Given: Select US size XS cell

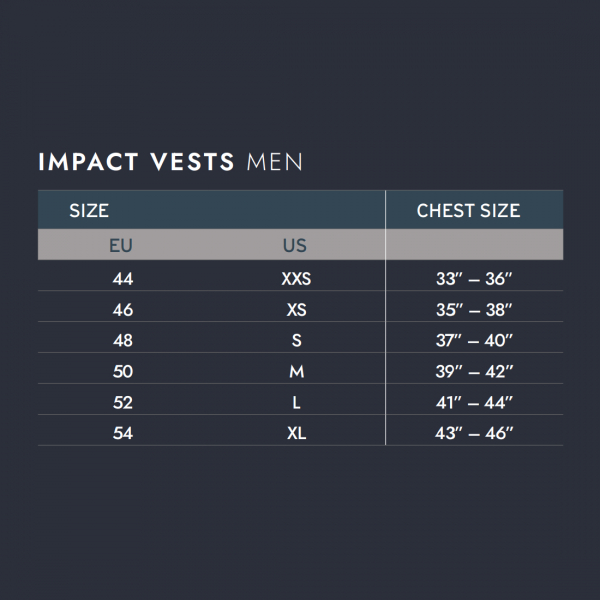Looking at the screenshot, I should [x=297, y=310].
